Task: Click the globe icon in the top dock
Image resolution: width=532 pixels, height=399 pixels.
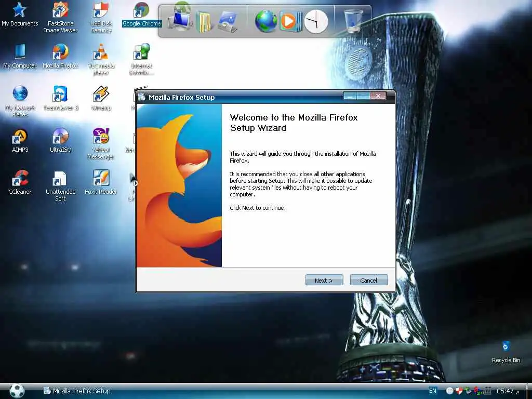Action: pyautogui.click(x=266, y=21)
